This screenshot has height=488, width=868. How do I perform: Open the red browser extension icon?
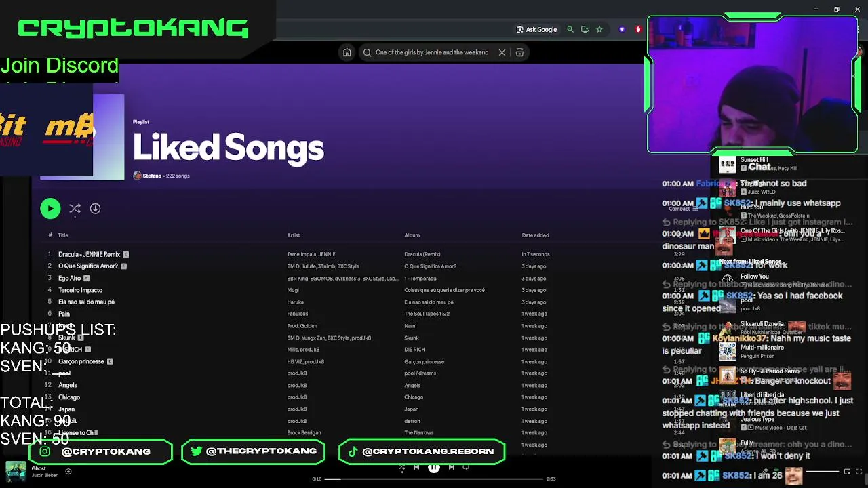637,29
